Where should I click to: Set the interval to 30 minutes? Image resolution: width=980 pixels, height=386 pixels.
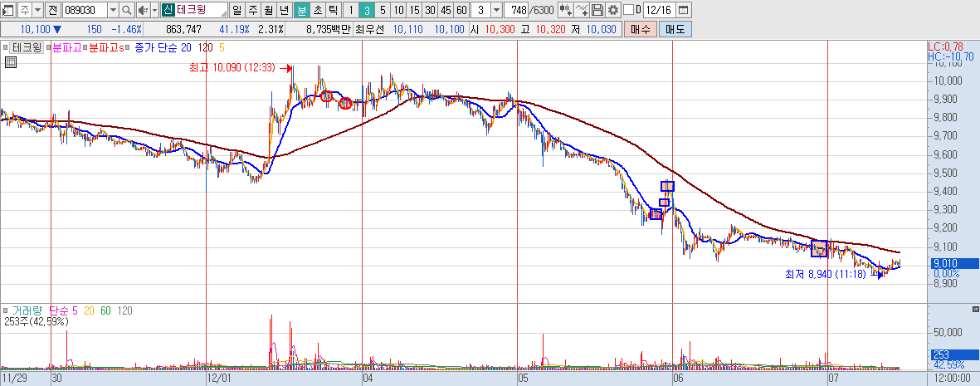pos(430,10)
